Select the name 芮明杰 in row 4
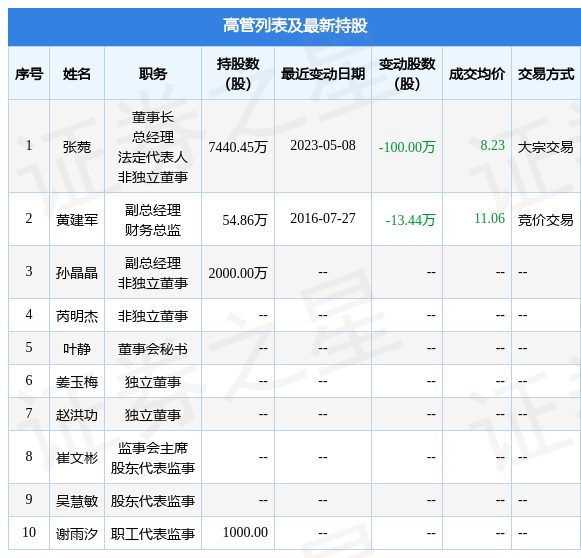This screenshot has height=558, width=581. pos(77,316)
